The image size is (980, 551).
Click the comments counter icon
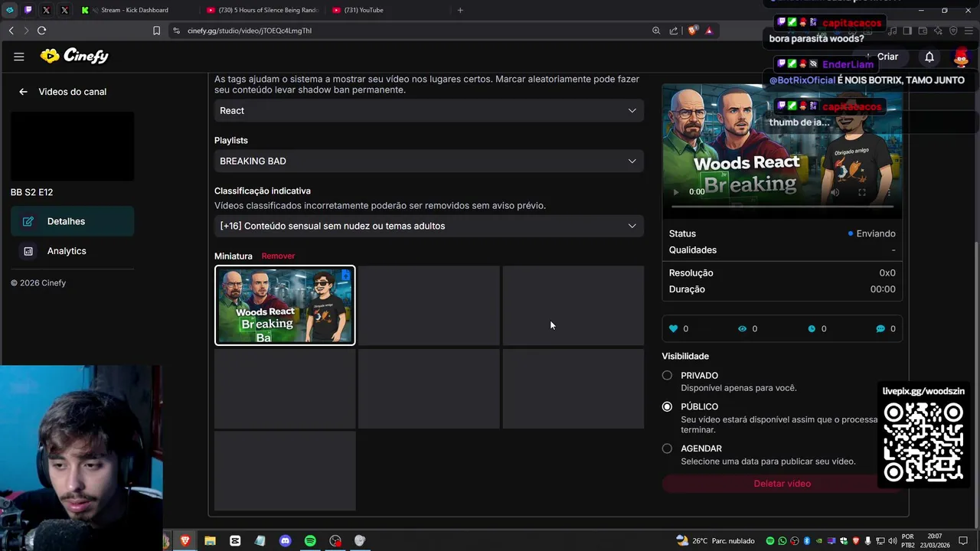click(880, 329)
